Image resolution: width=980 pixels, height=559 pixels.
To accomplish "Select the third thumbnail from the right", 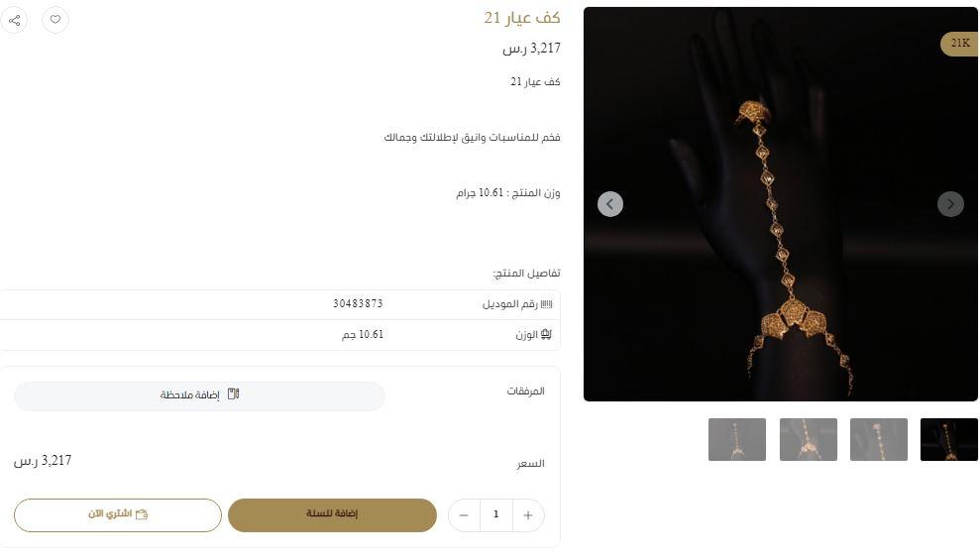I will coord(809,440).
